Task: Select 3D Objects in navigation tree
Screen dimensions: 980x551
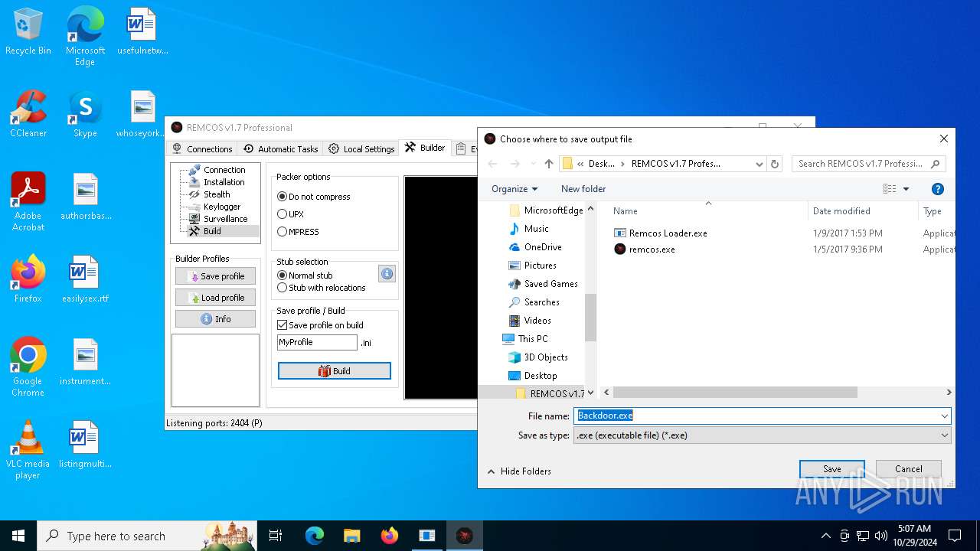Action: point(538,357)
